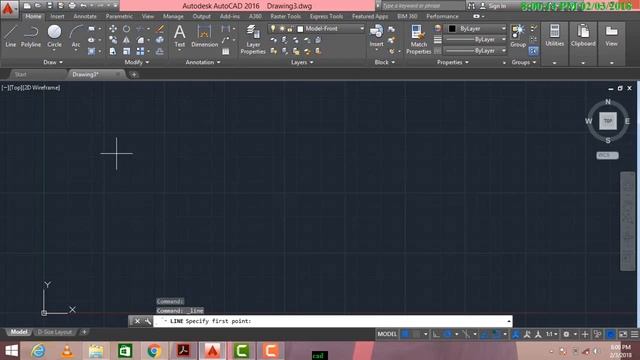Select the Polyline tool
The image size is (640, 360).
31,36
